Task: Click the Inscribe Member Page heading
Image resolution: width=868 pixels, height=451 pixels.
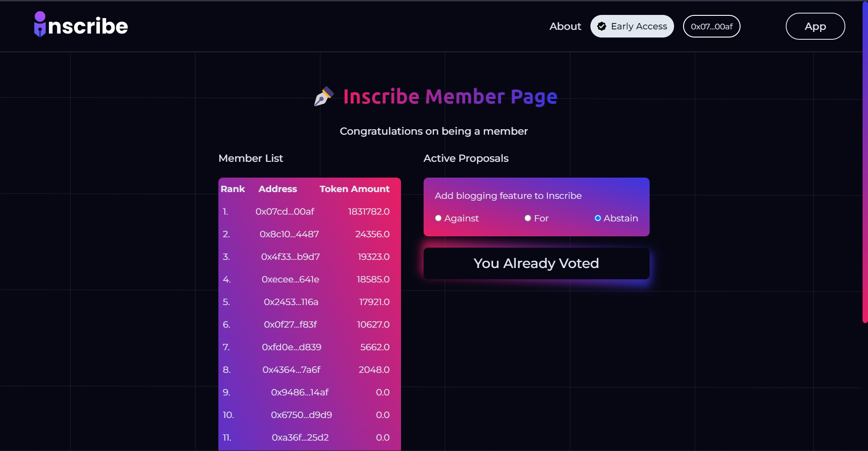Action: pyautogui.click(x=450, y=97)
